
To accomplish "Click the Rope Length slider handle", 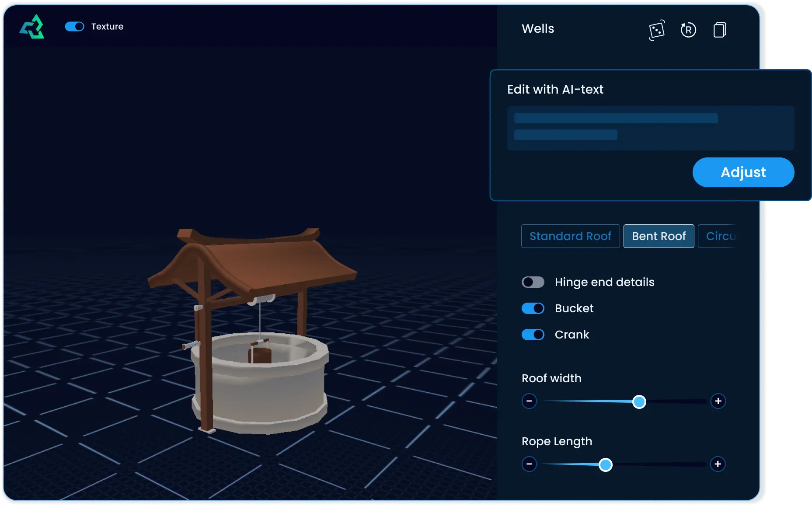I will point(606,464).
